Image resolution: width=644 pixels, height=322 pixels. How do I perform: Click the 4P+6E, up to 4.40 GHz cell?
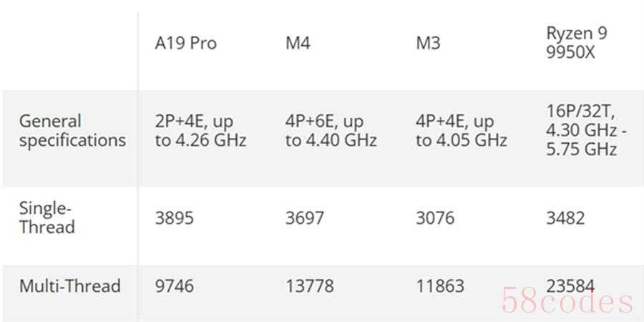331,131
